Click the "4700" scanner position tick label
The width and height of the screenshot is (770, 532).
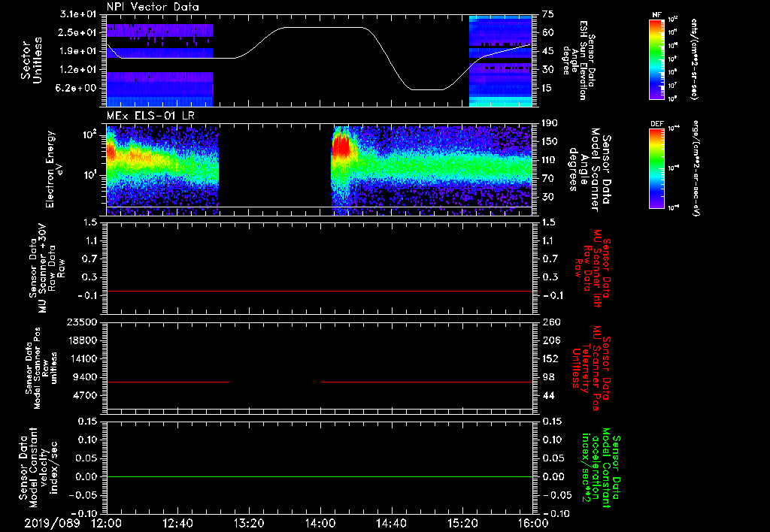tap(85, 395)
